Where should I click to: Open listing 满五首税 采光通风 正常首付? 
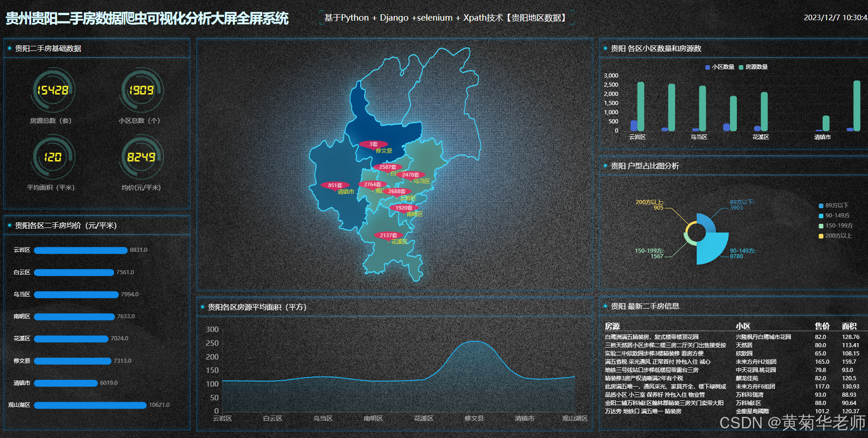tap(658, 362)
